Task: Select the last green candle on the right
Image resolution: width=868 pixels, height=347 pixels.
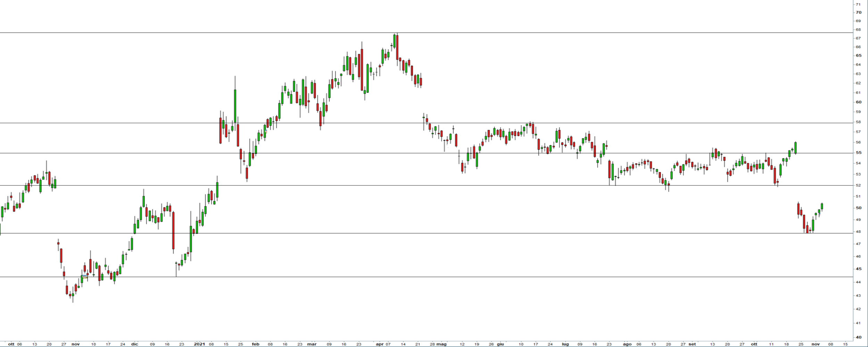Action: point(822,206)
